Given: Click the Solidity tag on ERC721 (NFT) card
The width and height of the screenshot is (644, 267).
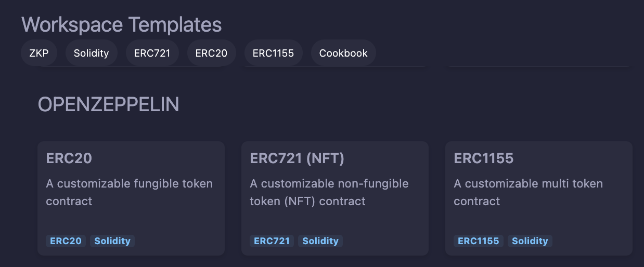Looking at the screenshot, I should (x=320, y=241).
